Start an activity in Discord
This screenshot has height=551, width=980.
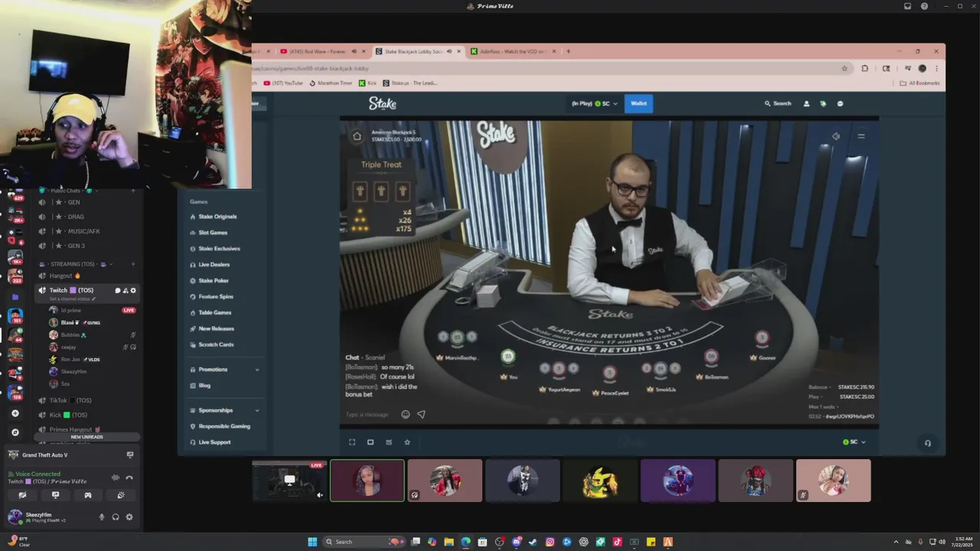point(88,495)
